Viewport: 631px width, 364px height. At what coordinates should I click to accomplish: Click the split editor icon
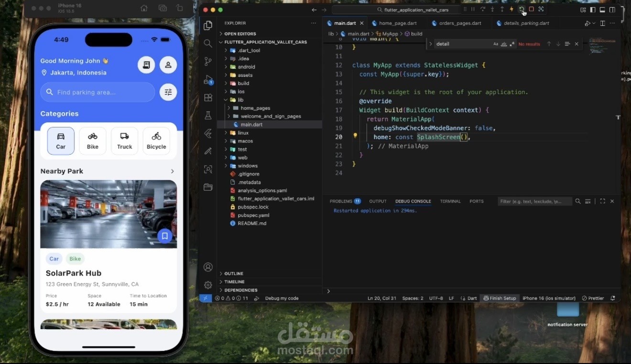(x=602, y=23)
